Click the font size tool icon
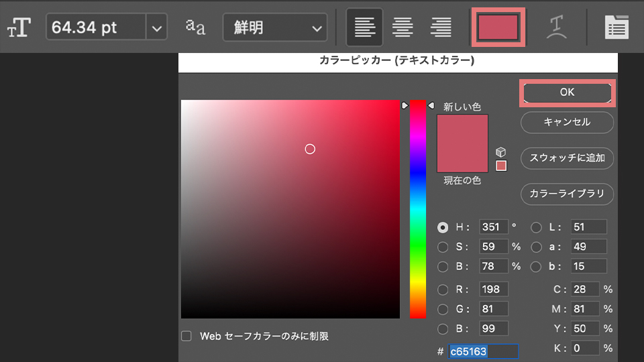The height and width of the screenshot is (362, 644). tap(19, 27)
